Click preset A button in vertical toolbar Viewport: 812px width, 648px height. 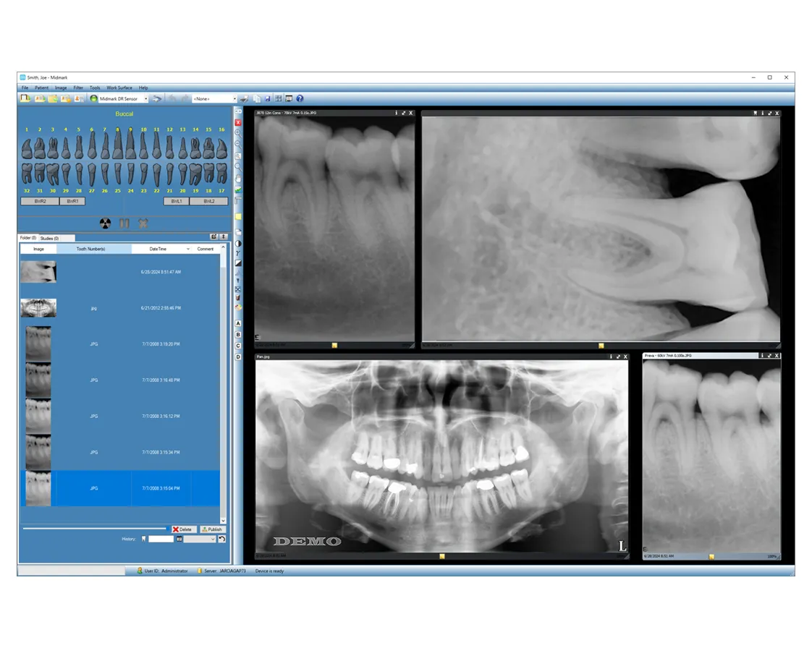(x=238, y=323)
